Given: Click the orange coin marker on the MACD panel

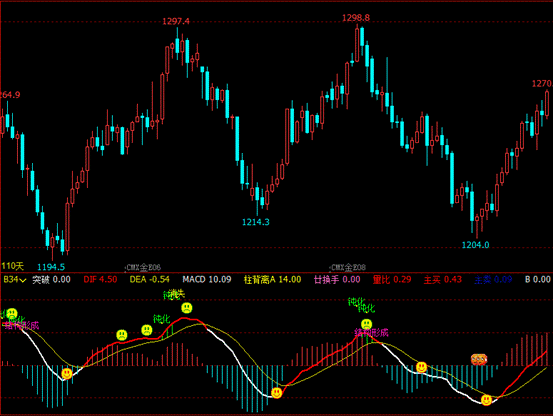Looking at the screenshot, I should click(479, 359).
